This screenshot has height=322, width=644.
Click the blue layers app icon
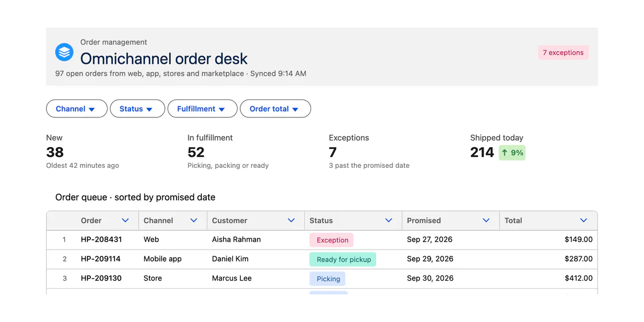(x=64, y=52)
